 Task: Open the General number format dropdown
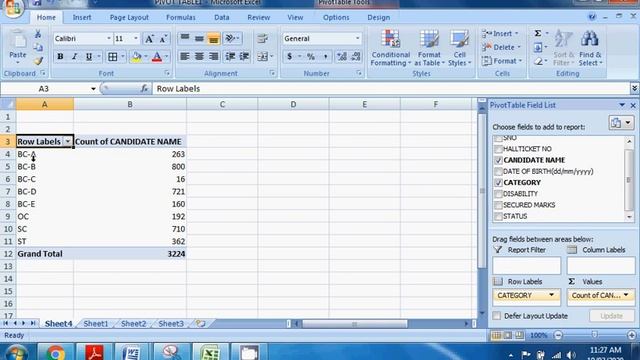click(358, 39)
